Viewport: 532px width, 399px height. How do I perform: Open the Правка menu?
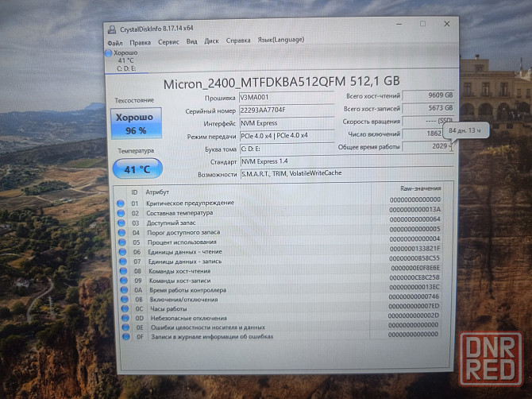[140, 42]
